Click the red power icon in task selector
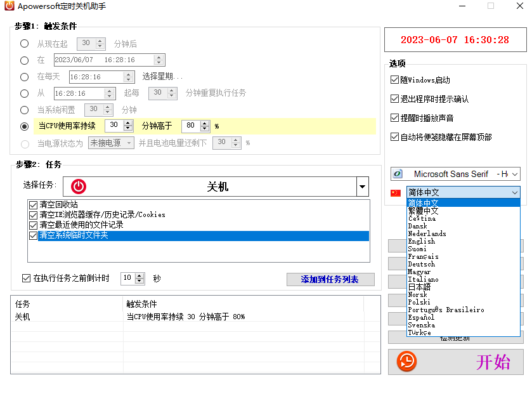This screenshot has height=394, width=532. coord(79,187)
